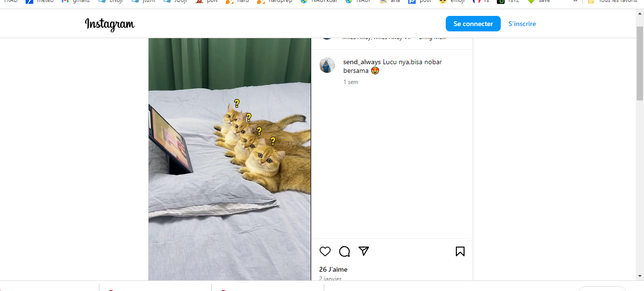Save the post with the bookmark icon

pos(460,251)
